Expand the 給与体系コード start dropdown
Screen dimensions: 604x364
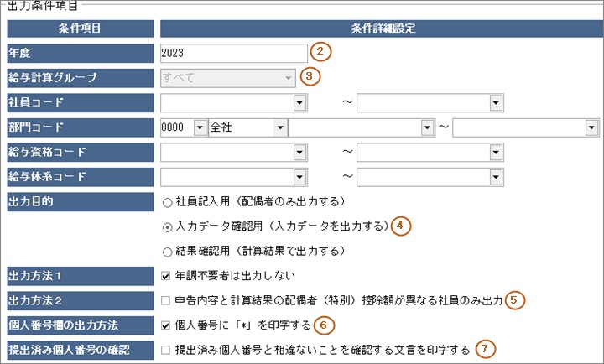point(299,178)
